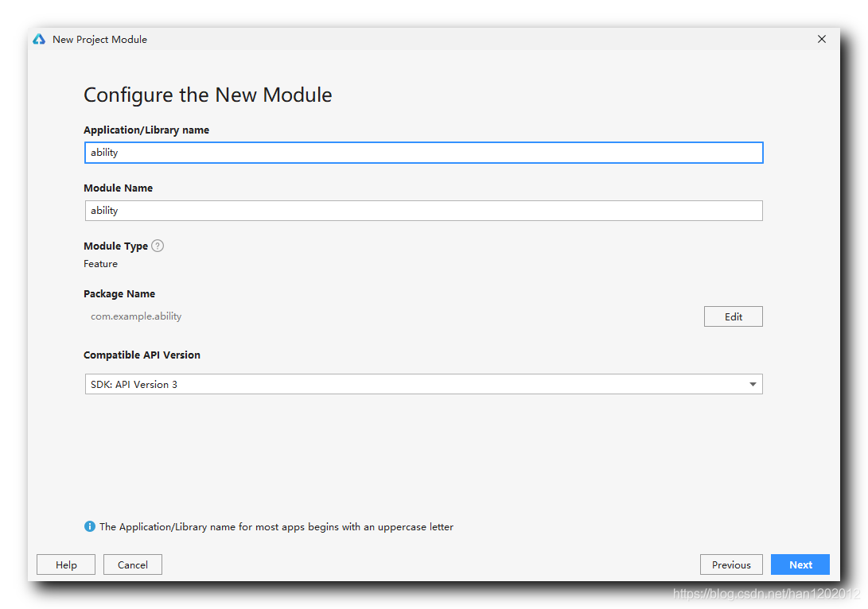Click into the Module Name input box

423,211
